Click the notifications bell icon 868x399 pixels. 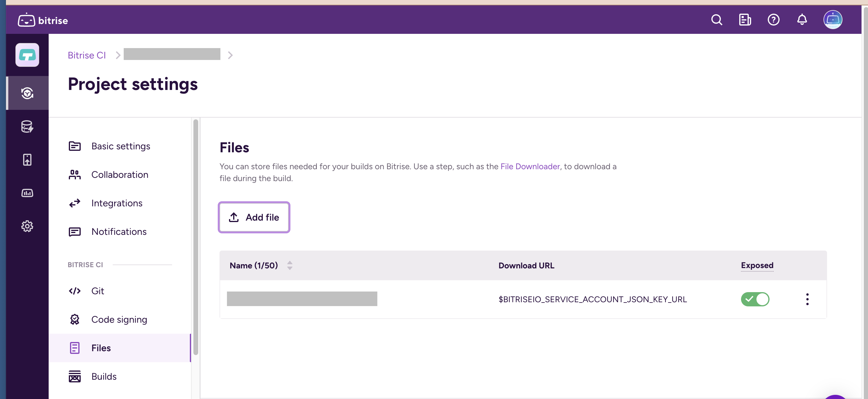click(802, 20)
